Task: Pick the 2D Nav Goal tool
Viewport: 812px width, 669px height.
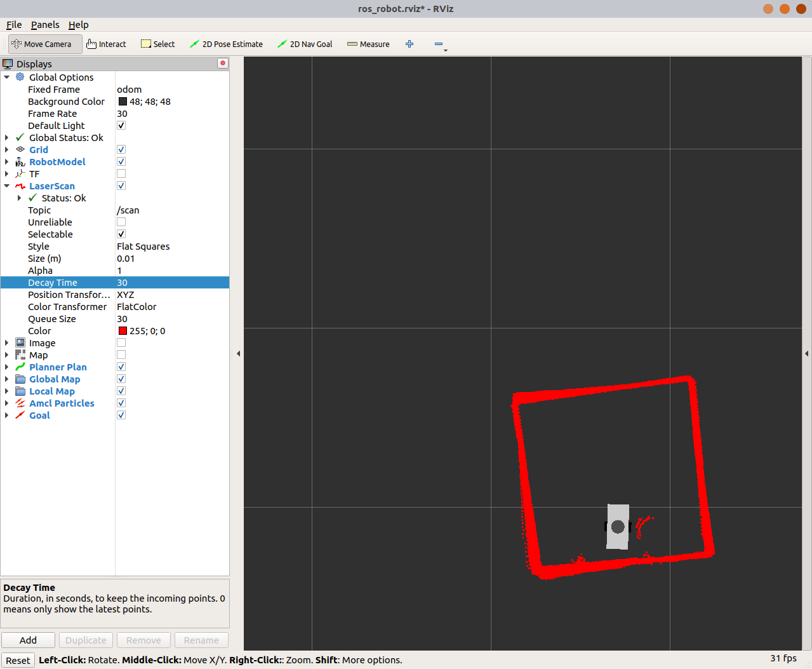Action: [x=305, y=44]
